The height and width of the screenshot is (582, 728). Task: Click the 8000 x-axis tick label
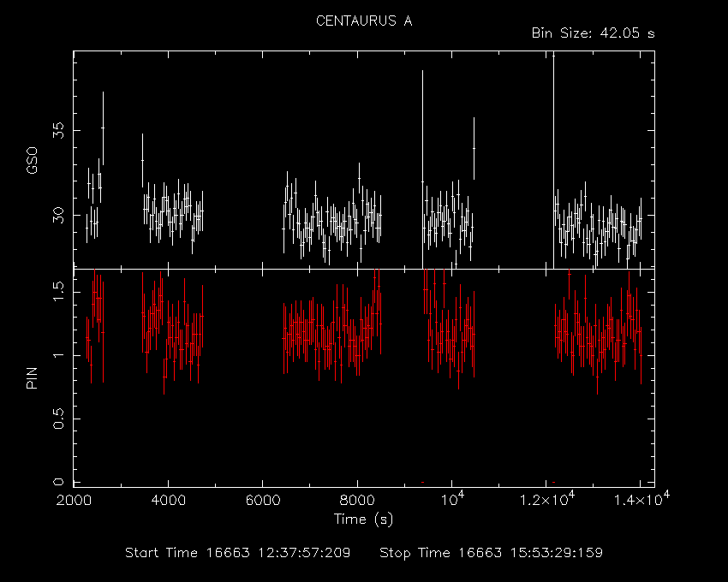pos(357,501)
